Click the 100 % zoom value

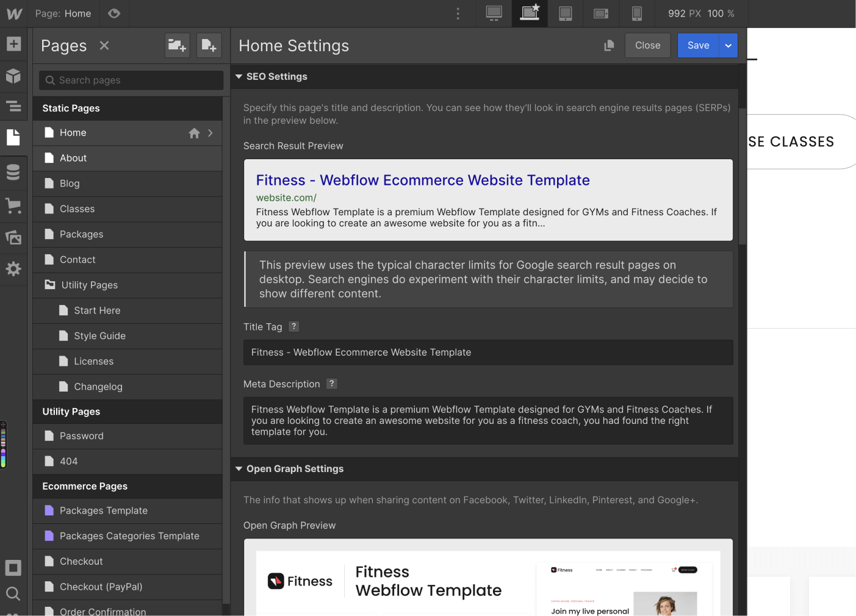pyautogui.click(x=721, y=13)
